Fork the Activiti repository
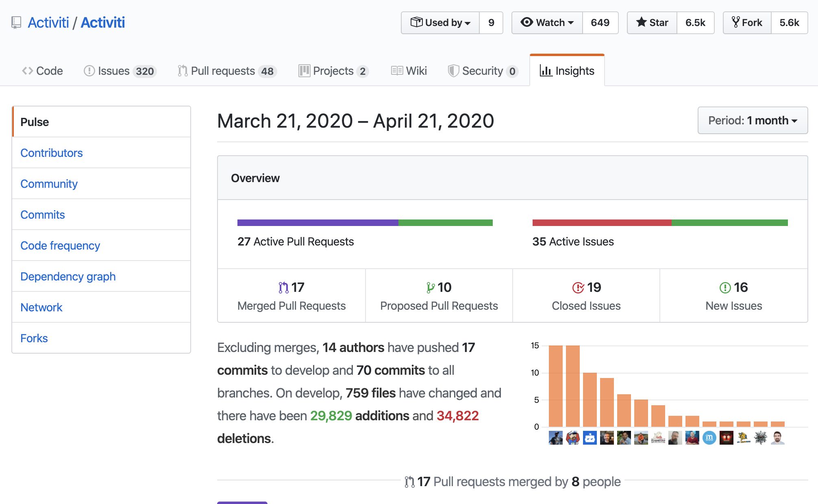Viewport: 818px width, 504px height. click(x=747, y=23)
